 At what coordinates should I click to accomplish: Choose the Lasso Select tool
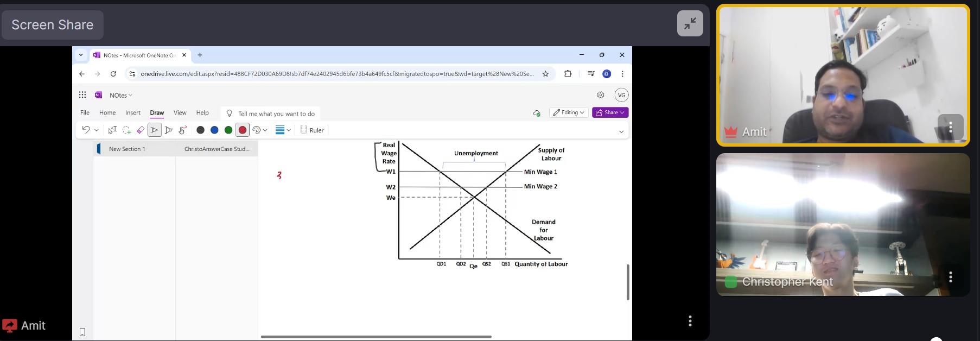pos(126,130)
